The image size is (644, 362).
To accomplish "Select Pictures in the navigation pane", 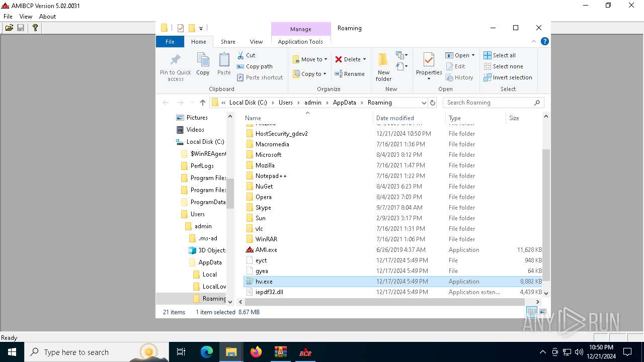I will (x=197, y=118).
